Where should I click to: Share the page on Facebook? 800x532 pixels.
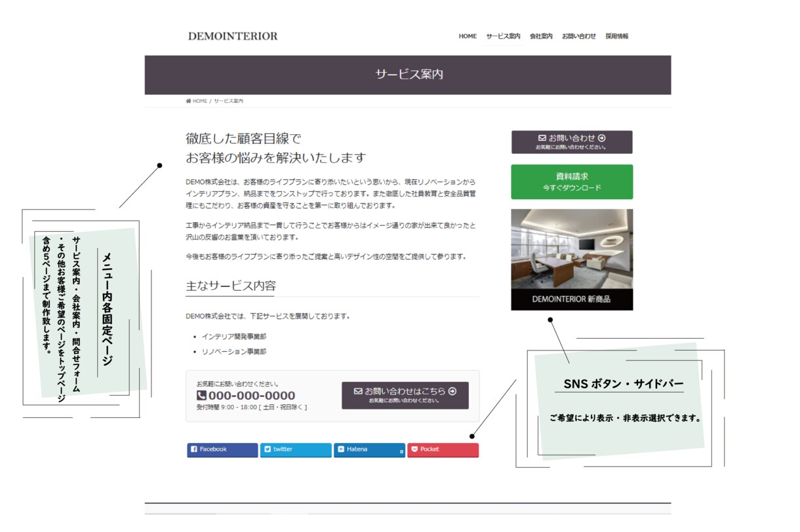pyautogui.click(x=222, y=449)
